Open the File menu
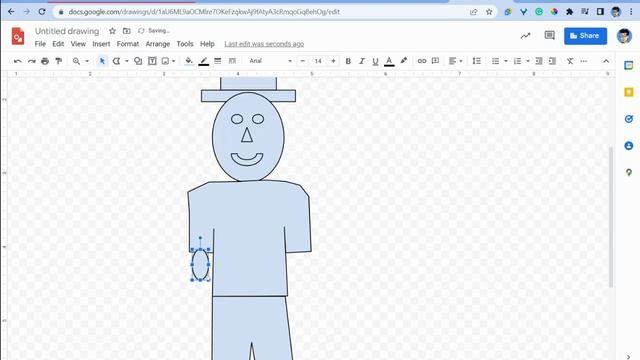 (40, 44)
